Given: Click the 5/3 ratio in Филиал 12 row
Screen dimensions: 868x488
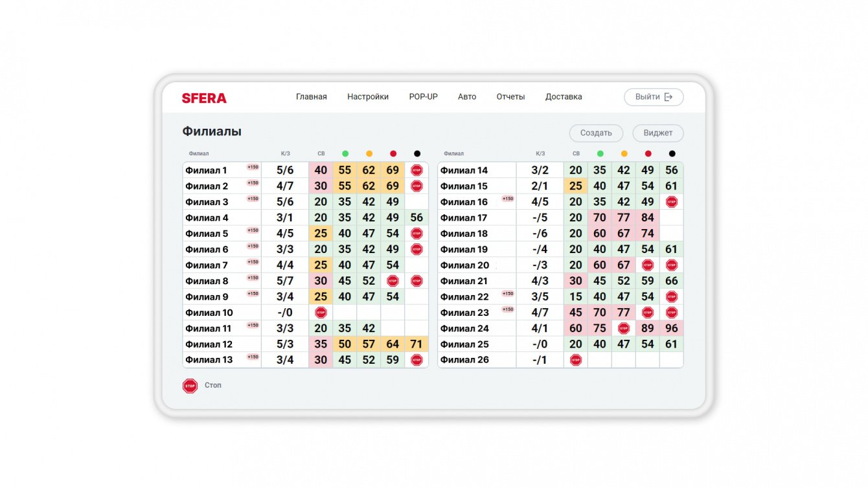Looking at the screenshot, I should click(285, 344).
